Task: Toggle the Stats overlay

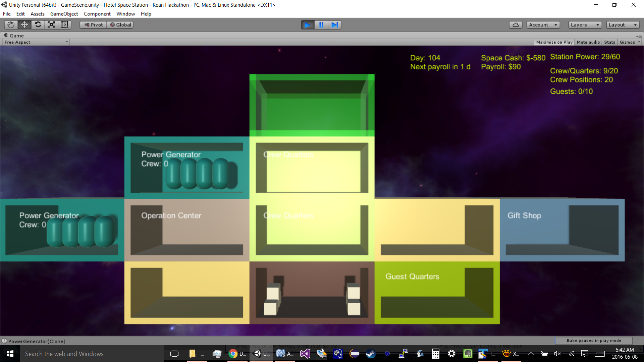Action: (609, 42)
